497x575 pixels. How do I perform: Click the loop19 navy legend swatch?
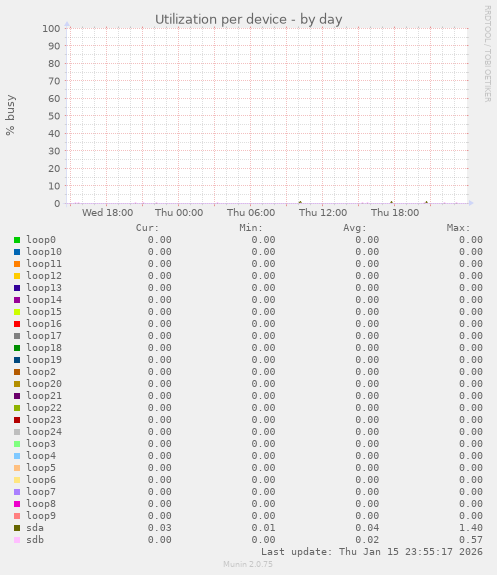(17, 360)
